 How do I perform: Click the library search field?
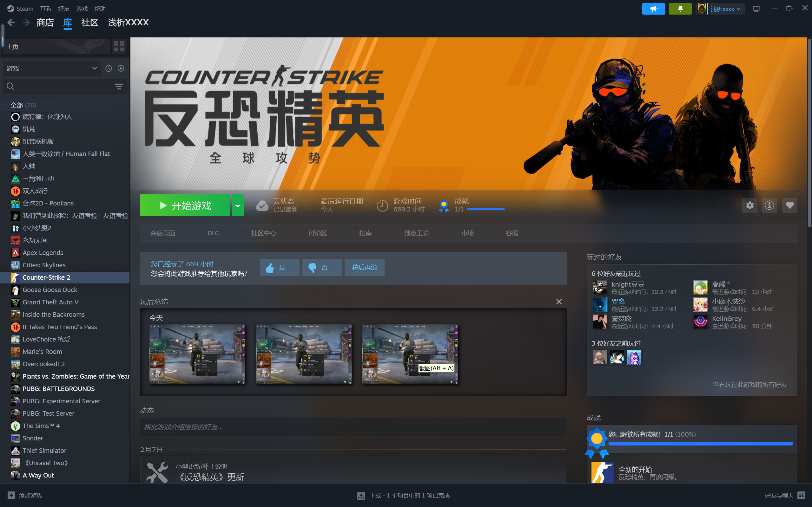coord(64,87)
